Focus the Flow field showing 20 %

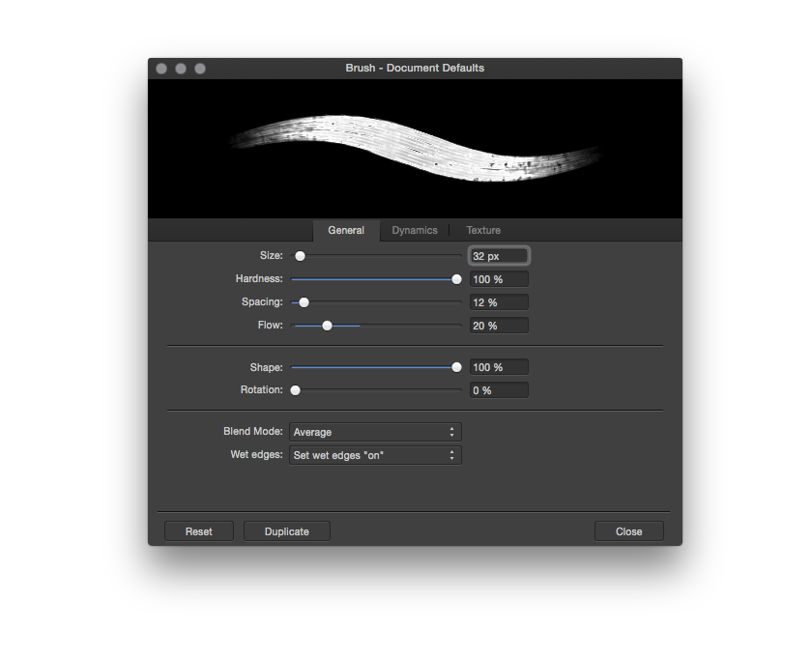(x=499, y=326)
